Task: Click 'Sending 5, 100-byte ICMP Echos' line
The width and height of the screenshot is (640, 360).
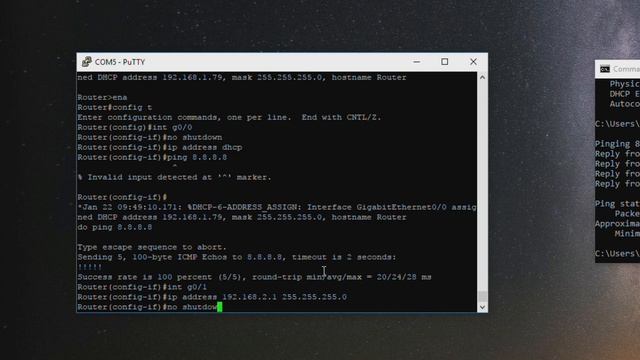Action: (237, 257)
